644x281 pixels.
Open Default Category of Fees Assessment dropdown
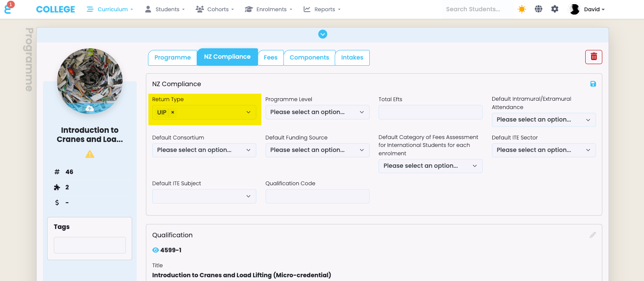[431, 166]
